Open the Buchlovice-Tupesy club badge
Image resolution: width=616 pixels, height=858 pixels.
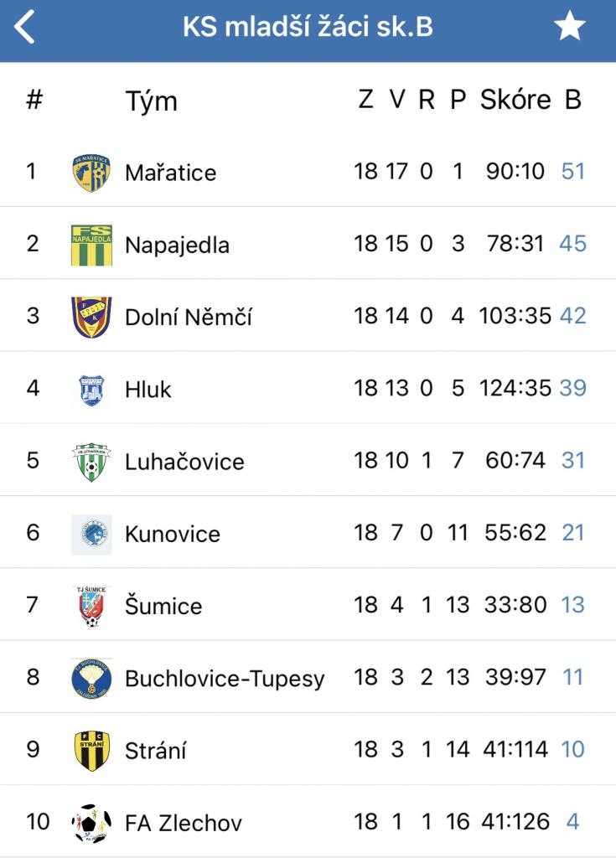(91, 679)
